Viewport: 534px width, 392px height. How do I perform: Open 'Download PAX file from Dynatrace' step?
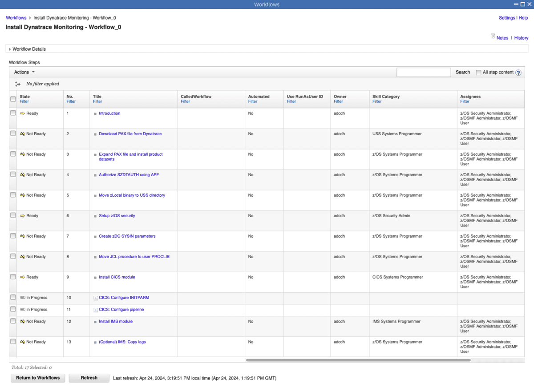click(130, 133)
